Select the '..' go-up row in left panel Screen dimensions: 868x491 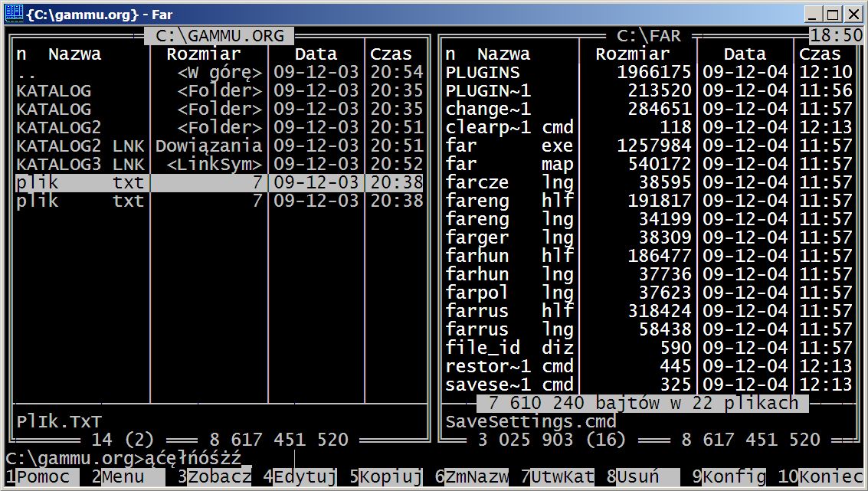[x=219, y=73]
